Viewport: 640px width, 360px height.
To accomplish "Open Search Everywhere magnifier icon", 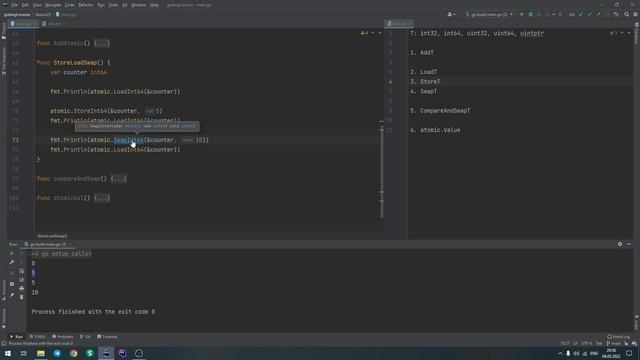I will click(627, 14).
